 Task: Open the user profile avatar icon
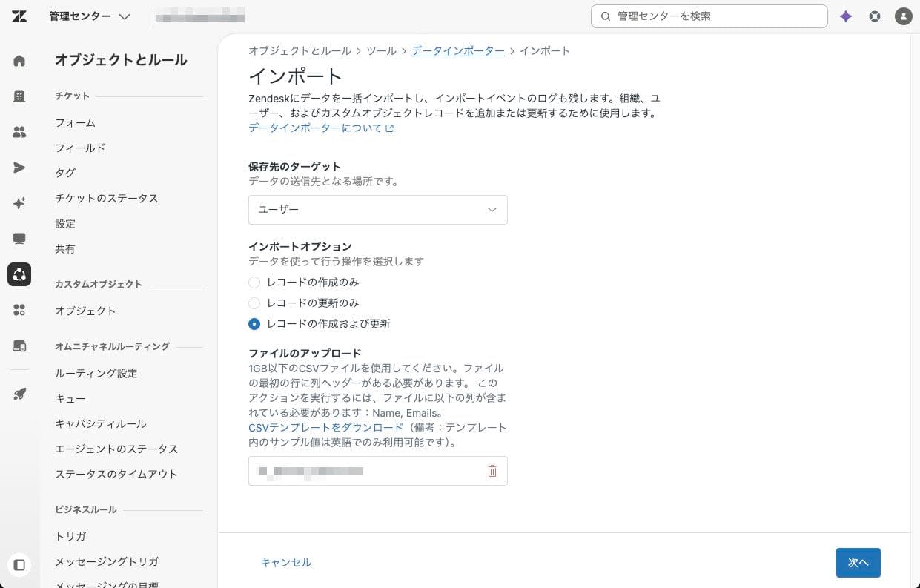(903, 16)
